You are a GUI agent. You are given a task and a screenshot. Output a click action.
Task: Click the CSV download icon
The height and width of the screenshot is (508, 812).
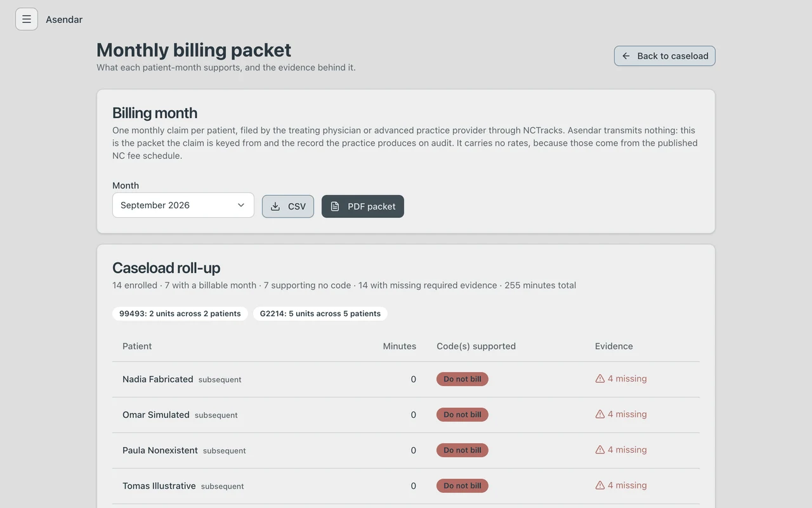(275, 206)
